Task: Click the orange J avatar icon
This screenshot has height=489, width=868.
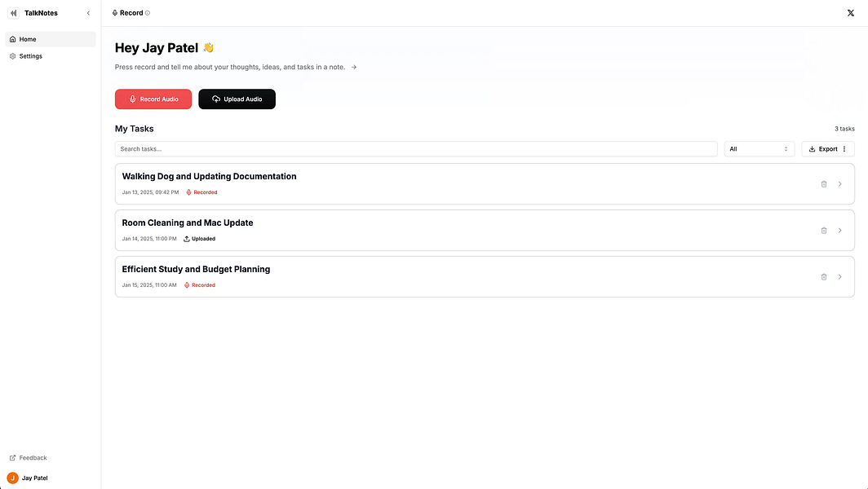Action: pos(13,478)
